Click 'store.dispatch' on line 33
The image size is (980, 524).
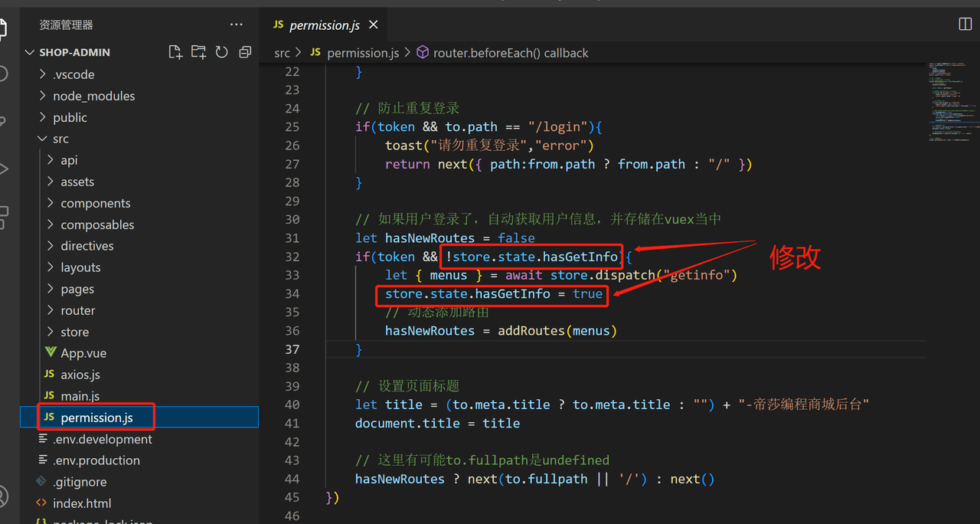tap(603, 275)
